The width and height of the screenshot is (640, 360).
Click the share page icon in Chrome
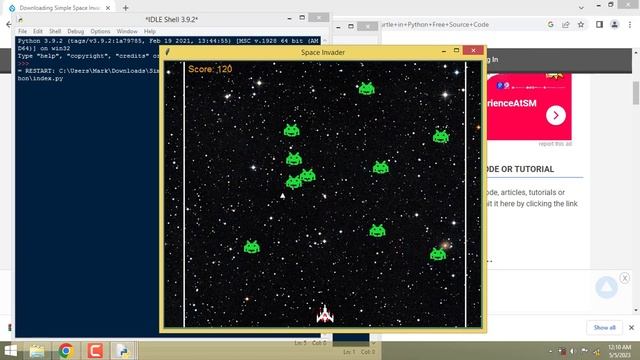pos(566,24)
